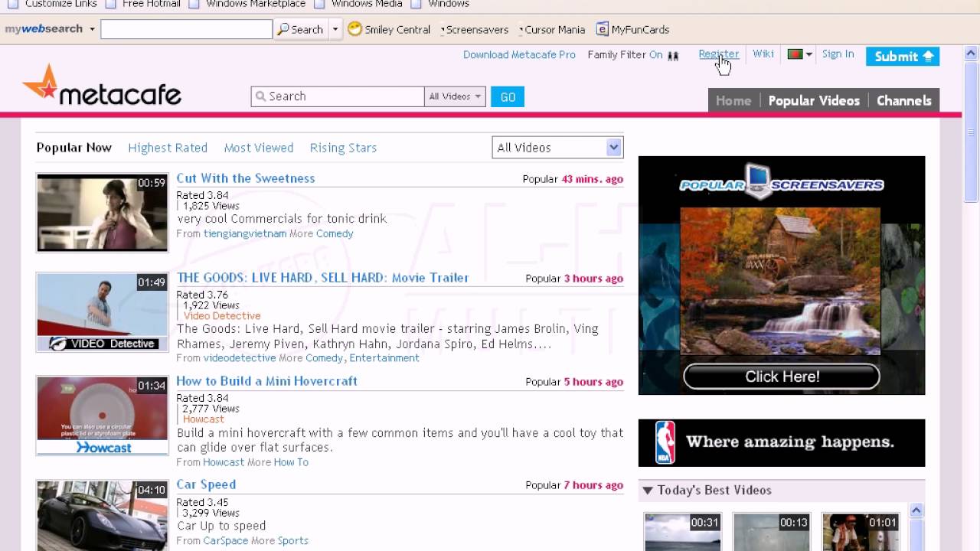Open the Free Hotmail favorite link
980x551 pixels.
[142, 4]
